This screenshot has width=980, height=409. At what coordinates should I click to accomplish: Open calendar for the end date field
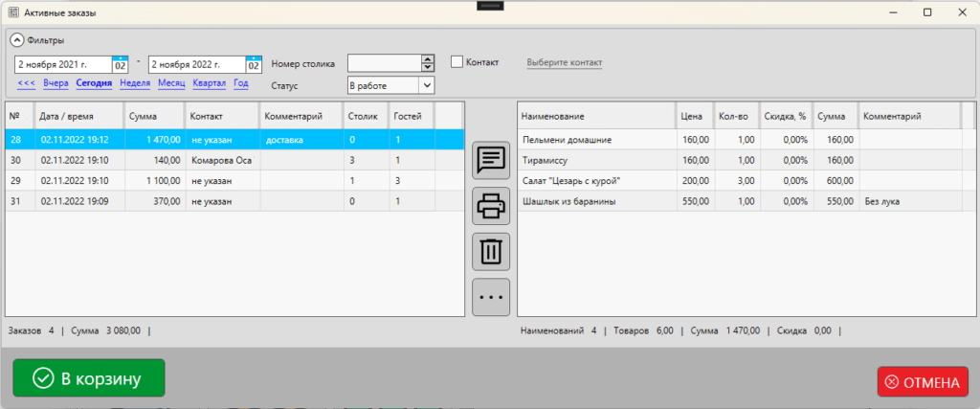[x=254, y=65]
